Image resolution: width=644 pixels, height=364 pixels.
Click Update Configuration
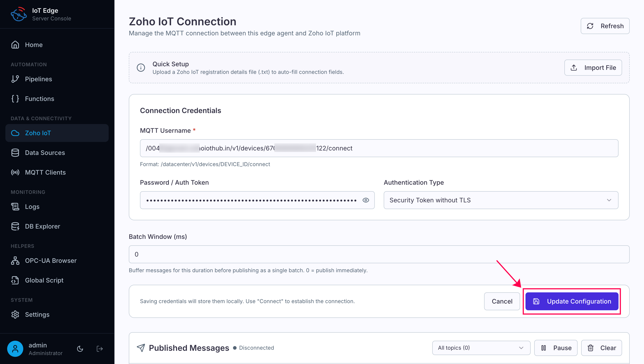click(x=572, y=301)
